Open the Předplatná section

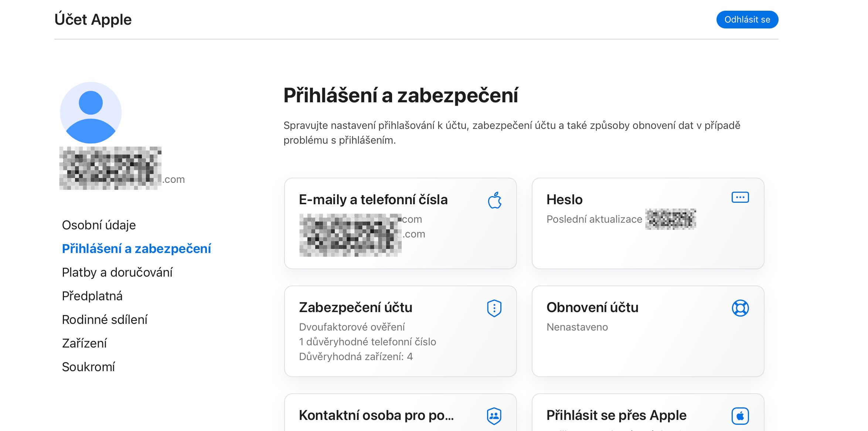pos(92,296)
